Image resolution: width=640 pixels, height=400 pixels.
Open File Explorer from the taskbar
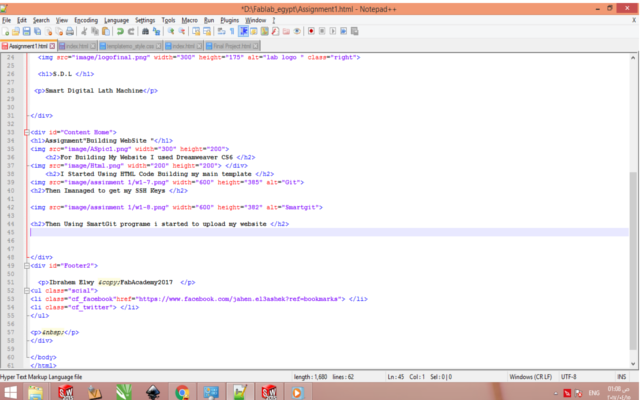pyautogui.click(x=36, y=392)
